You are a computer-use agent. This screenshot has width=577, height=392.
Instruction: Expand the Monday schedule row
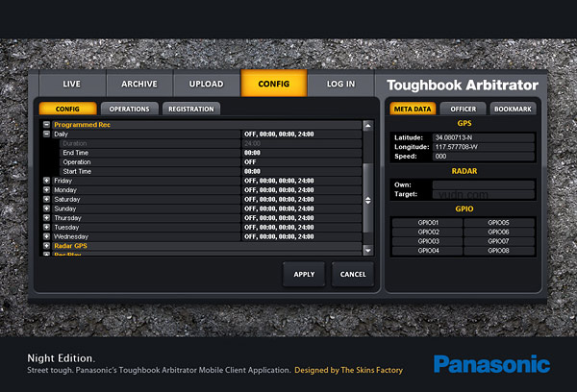46,189
